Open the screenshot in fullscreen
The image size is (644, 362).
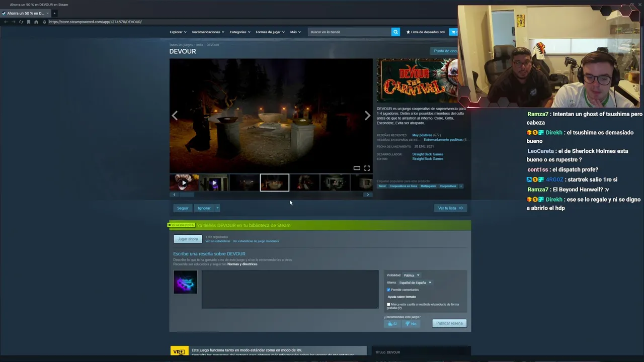367,168
